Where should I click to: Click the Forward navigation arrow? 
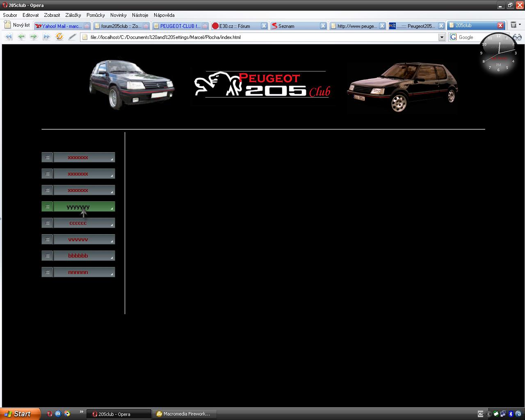34,37
